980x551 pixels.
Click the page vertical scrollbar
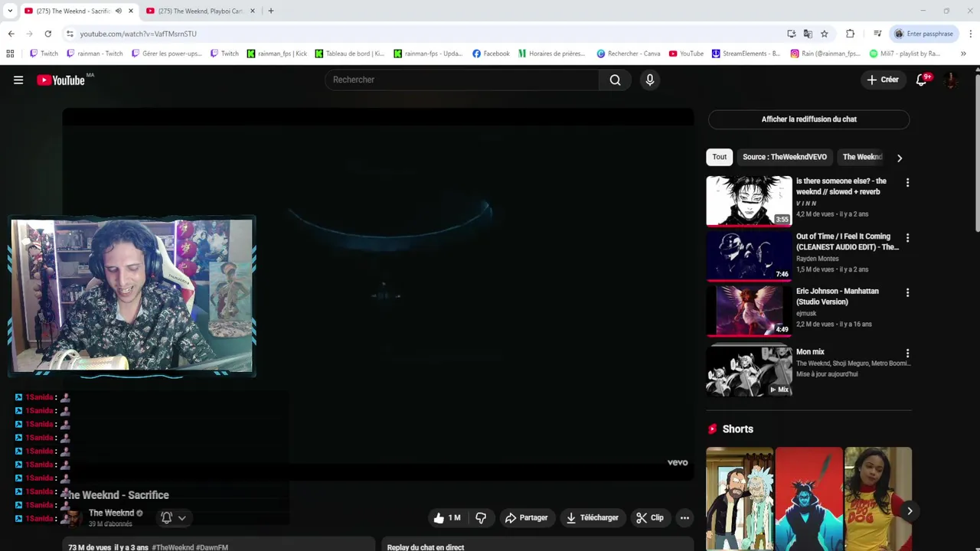coord(977,153)
